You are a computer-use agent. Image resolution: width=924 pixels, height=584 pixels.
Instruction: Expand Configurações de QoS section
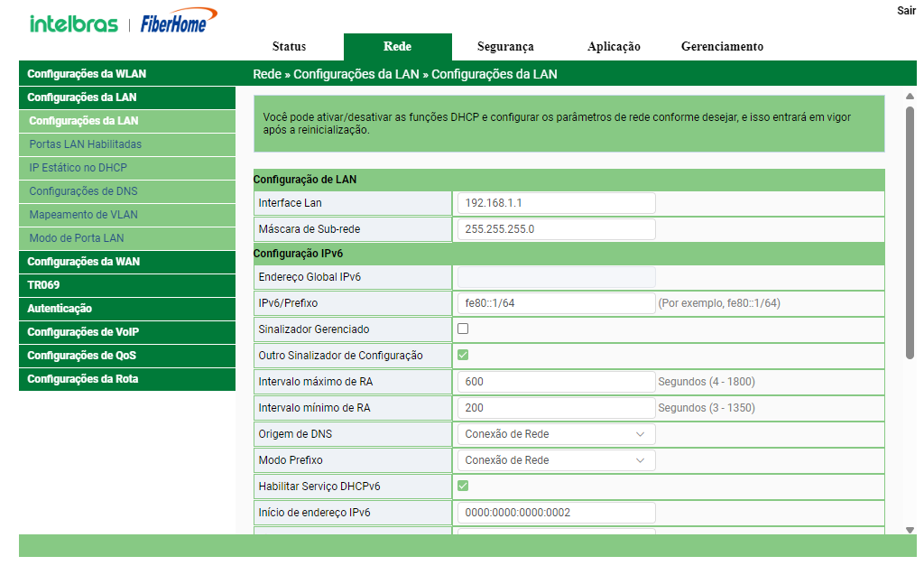coord(127,356)
